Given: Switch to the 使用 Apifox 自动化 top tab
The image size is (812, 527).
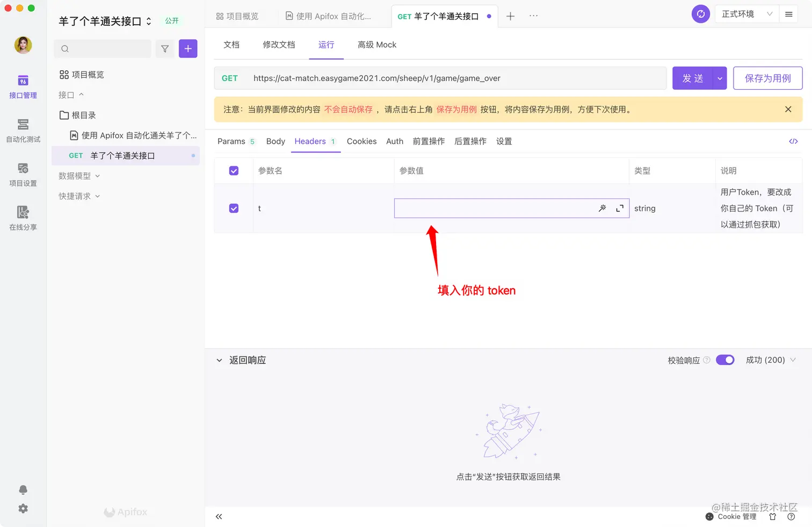Looking at the screenshot, I should click(x=329, y=16).
